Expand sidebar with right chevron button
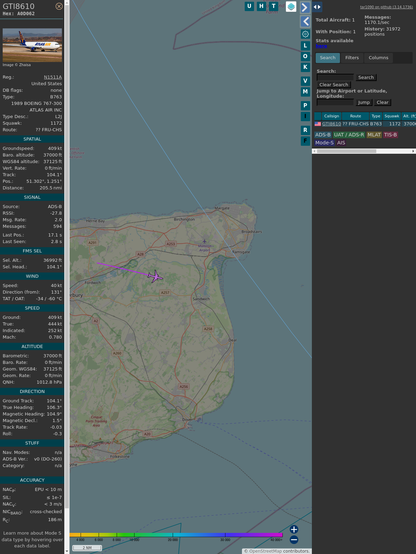The height and width of the screenshot is (554, 416). pyautogui.click(x=305, y=7)
